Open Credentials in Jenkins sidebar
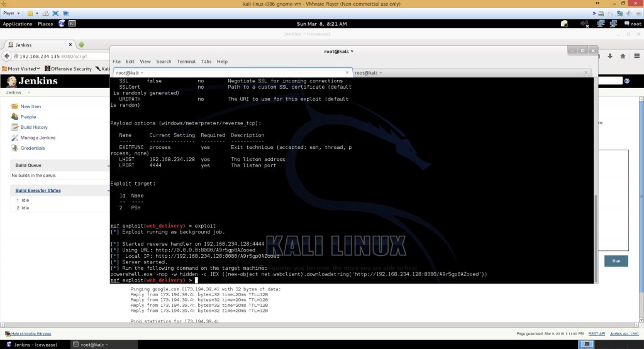Viewport: 644px width, 349px height. coord(33,148)
